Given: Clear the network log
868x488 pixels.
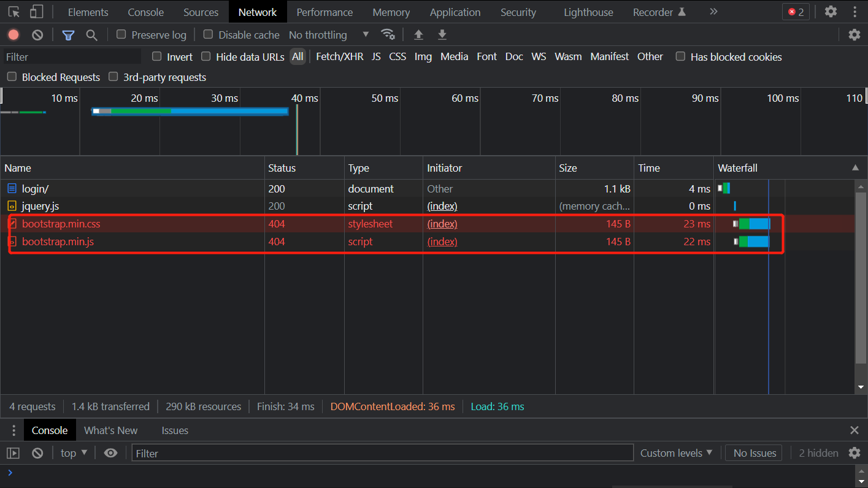Looking at the screenshot, I should [x=37, y=35].
